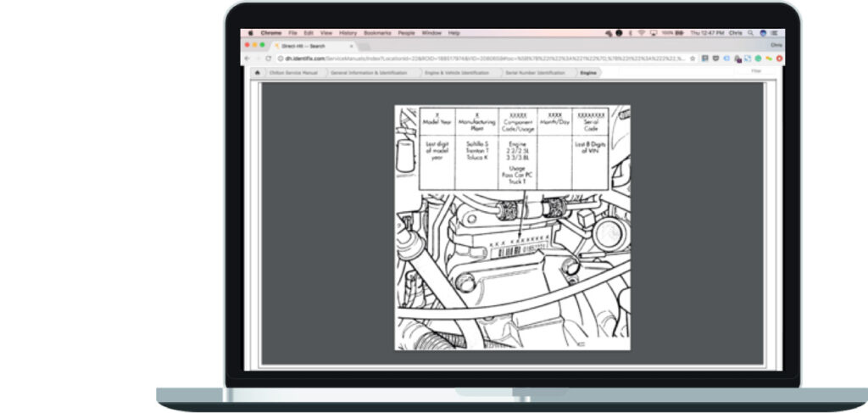Open the History menu
The width and height of the screenshot is (868, 413).
point(348,32)
